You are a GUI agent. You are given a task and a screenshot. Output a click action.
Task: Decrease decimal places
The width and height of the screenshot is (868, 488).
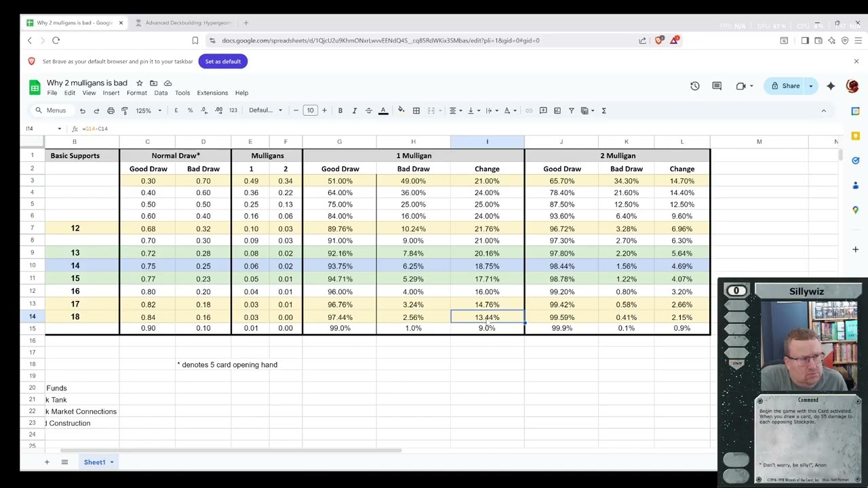pyautogui.click(x=204, y=110)
